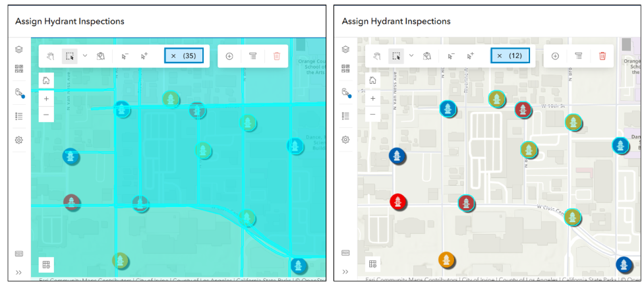
Task: Open attribute table icon in right map
Action: 373,264
